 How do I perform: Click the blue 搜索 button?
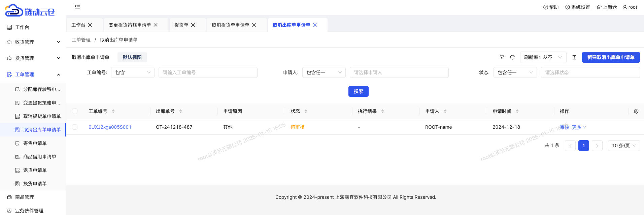[358, 91]
